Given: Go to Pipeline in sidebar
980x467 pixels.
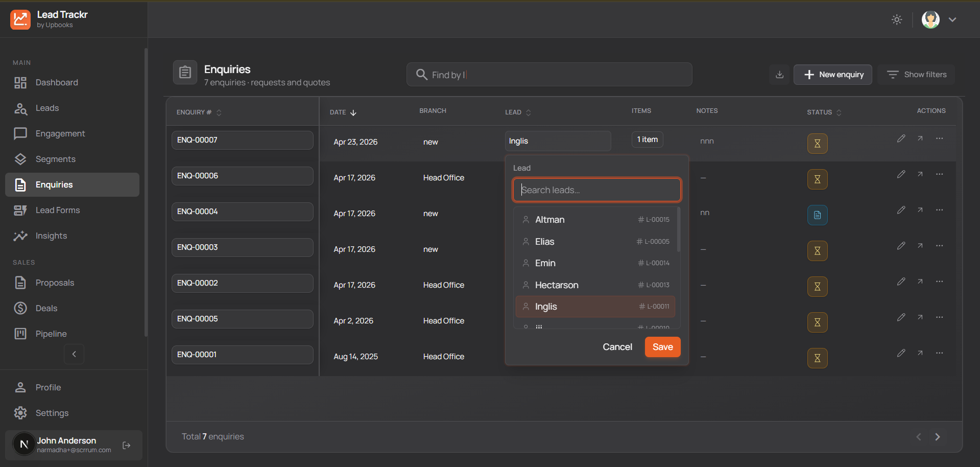Looking at the screenshot, I should [x=51, y=334].
